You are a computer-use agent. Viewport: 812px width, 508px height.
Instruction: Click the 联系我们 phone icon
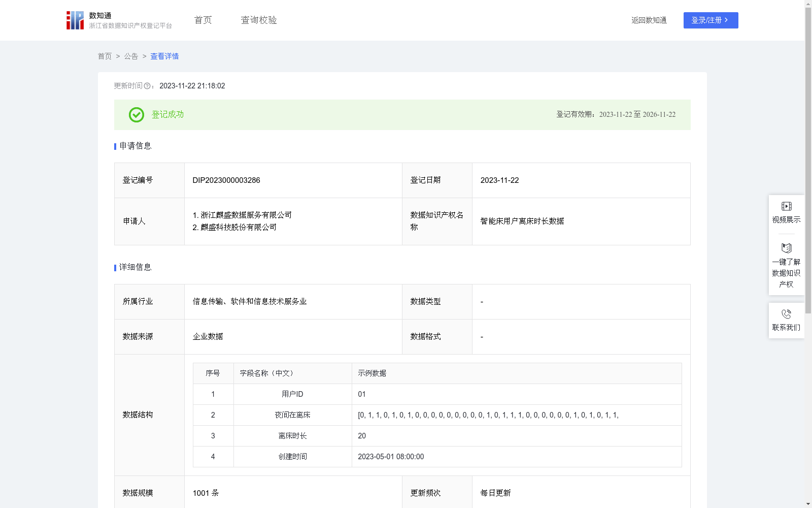[787, 314]
